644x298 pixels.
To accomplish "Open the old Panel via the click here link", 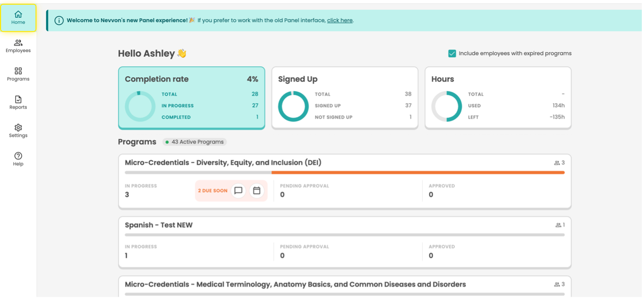I will point(340,20).
